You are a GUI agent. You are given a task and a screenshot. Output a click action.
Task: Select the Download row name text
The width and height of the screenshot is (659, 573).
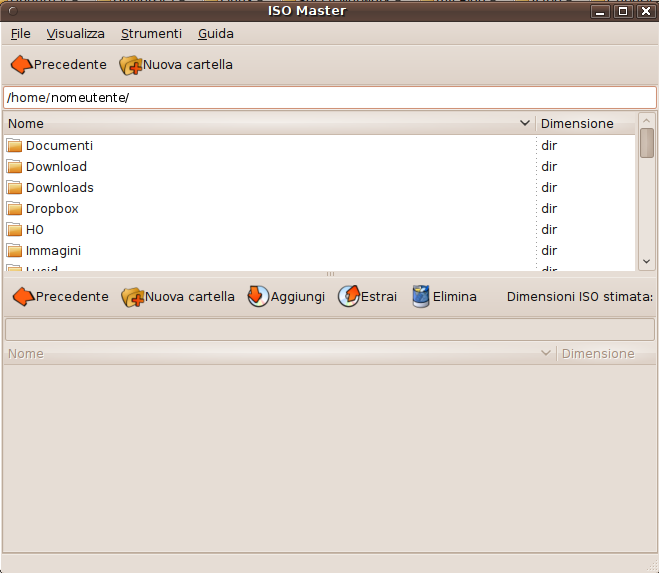pyautogui.click(x=56, y=166)
